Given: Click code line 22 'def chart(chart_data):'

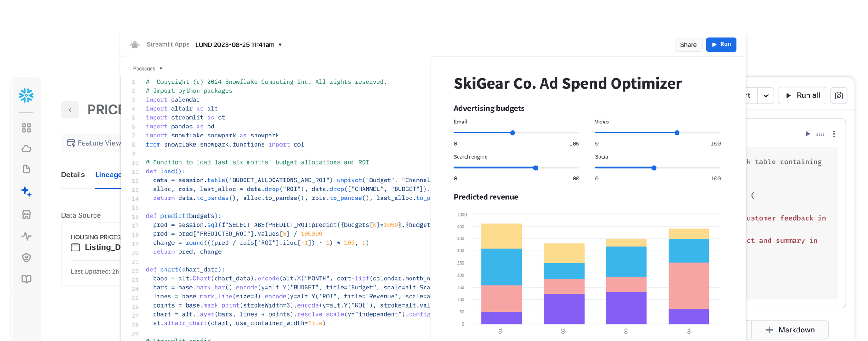Looking at the screenshot, I should click(x=185, y=270).
